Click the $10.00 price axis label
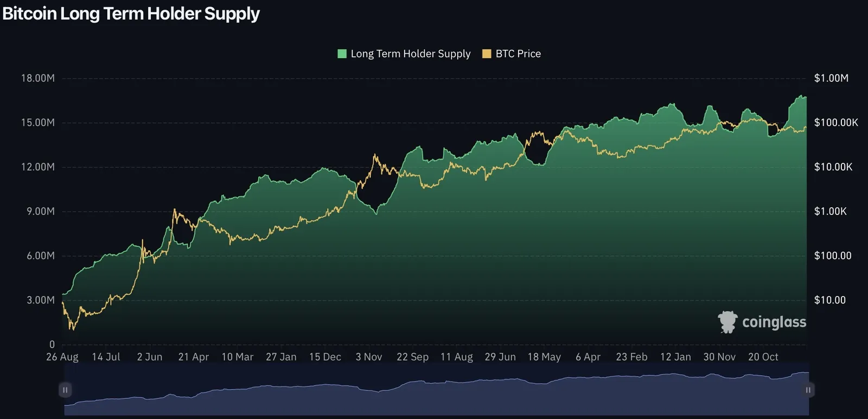The image size is (868, 419). coord(830,300)
